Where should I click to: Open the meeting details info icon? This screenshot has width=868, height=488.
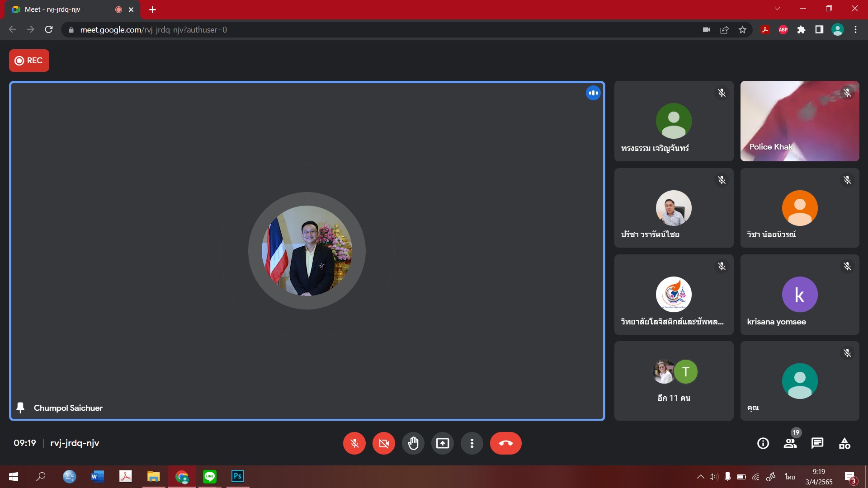point(763,443)
